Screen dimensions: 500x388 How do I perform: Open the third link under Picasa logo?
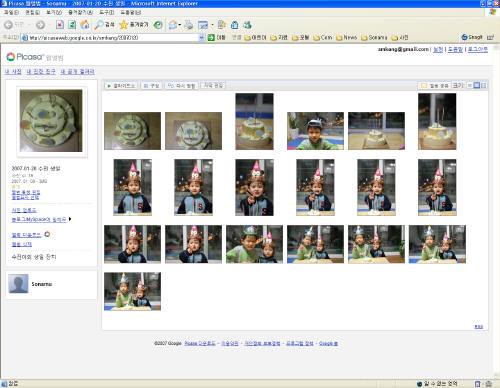tap(77, 72)
